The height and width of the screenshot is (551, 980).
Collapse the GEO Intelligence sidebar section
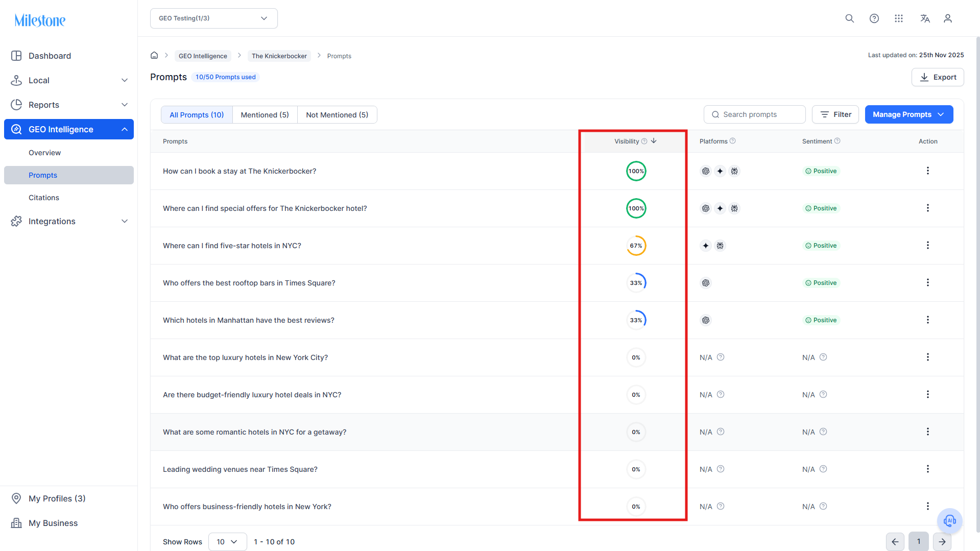click(x=69, y=129)
